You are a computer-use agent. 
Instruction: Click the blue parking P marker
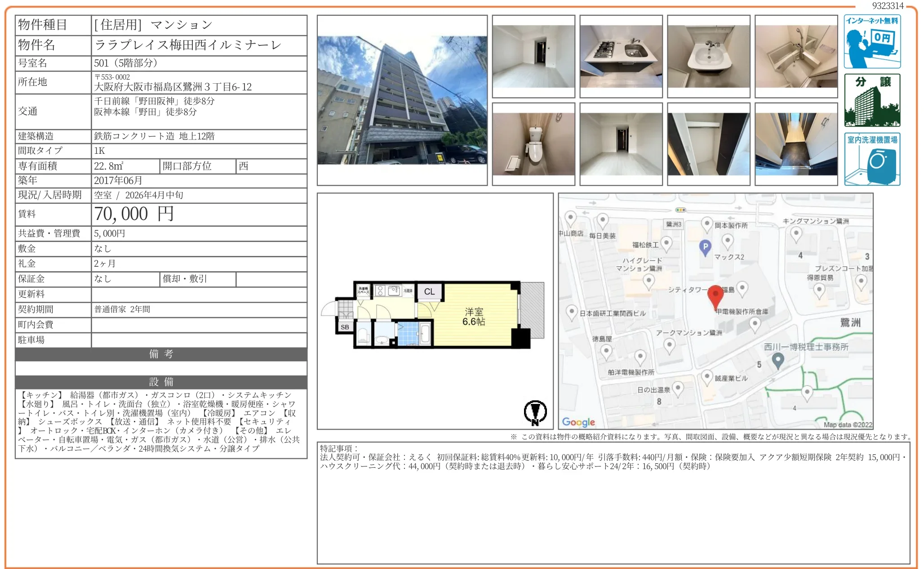(705, 247)
